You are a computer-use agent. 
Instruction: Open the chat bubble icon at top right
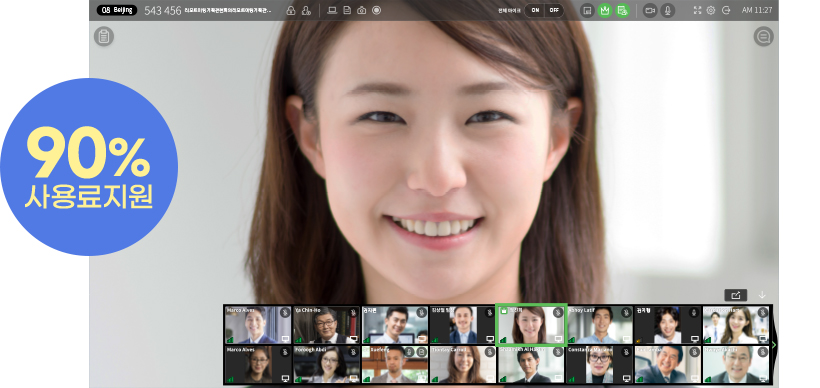click(763, 37)
